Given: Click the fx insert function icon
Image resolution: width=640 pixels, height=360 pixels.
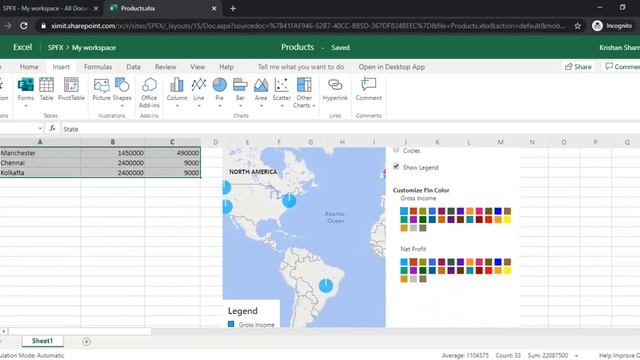Looking at the screenshot, I should click(52, 129).
